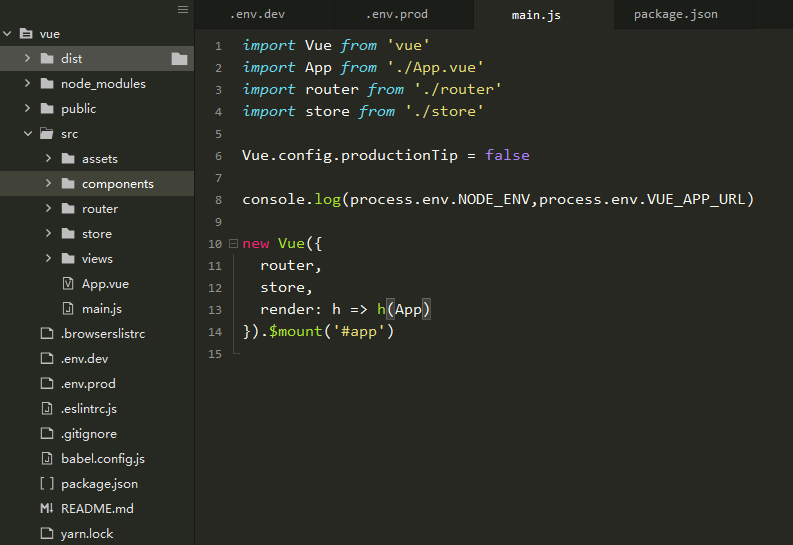
Task: Expand the router folder chevron
Action: point(49,208)
